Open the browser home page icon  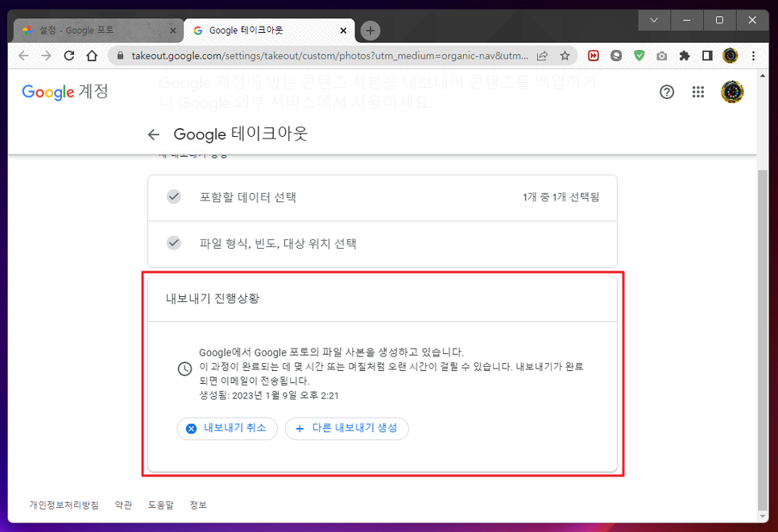pos(92,56)
